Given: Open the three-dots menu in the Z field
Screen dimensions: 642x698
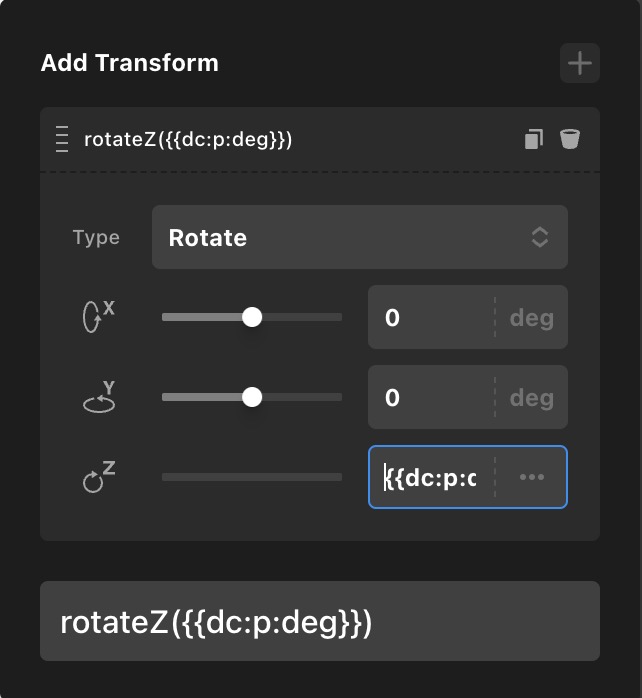Looking at the screenshot, I should point(532,477).
